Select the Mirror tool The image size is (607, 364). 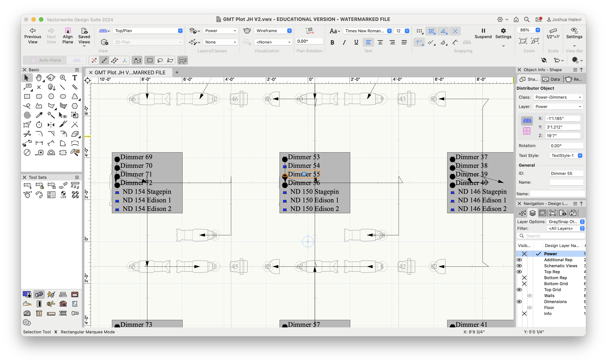click(51, 125)
